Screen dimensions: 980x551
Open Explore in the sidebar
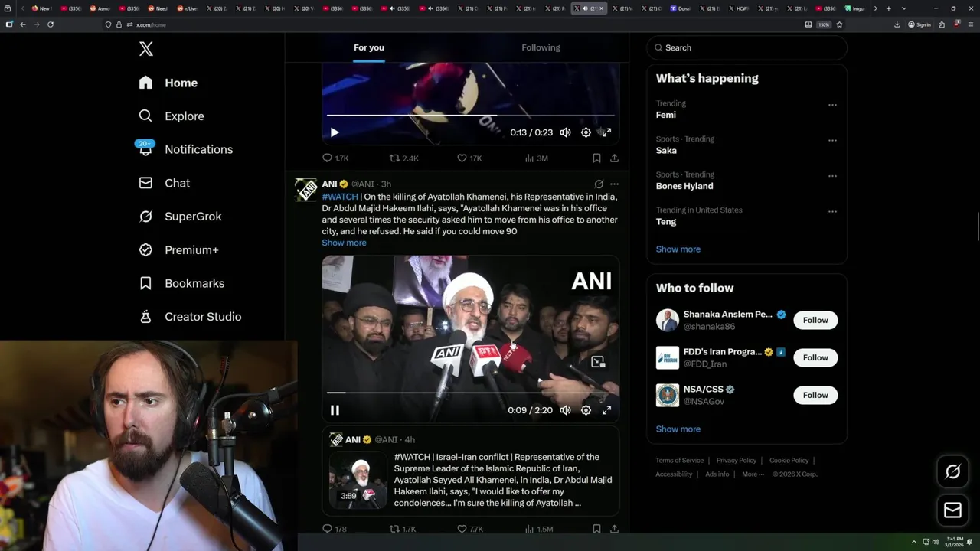point(171,116)
